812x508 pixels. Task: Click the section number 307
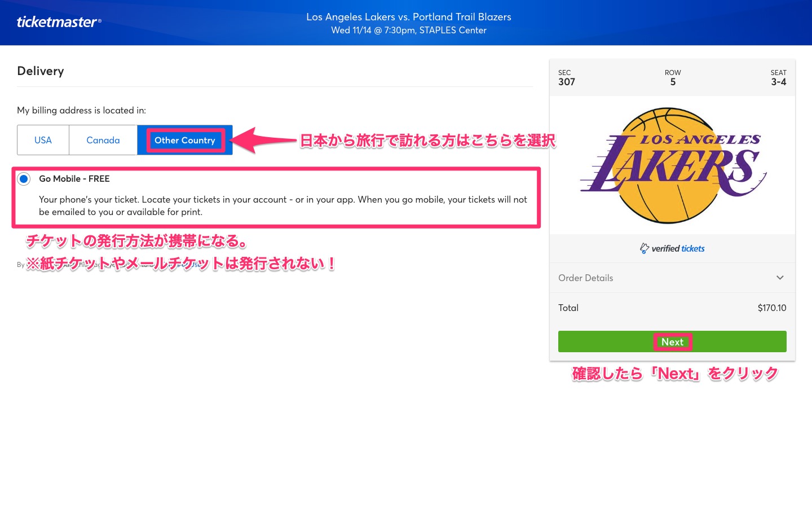[567, 82]
